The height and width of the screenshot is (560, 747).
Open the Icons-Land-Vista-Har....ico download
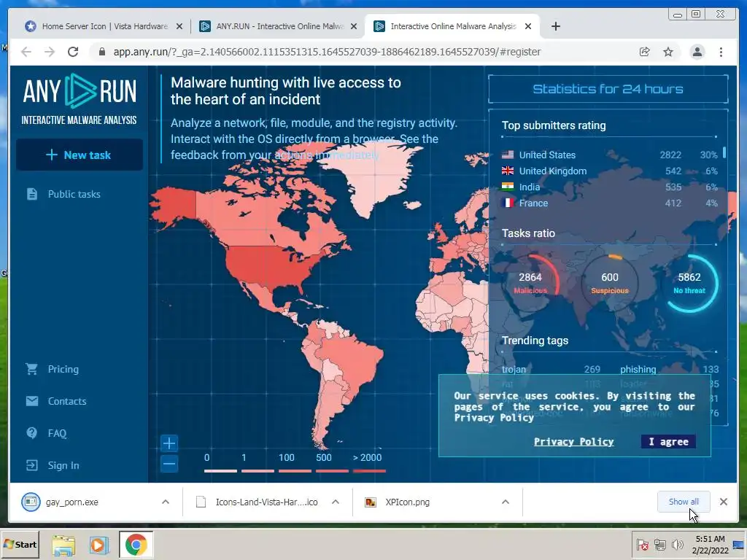pos(266,502)
